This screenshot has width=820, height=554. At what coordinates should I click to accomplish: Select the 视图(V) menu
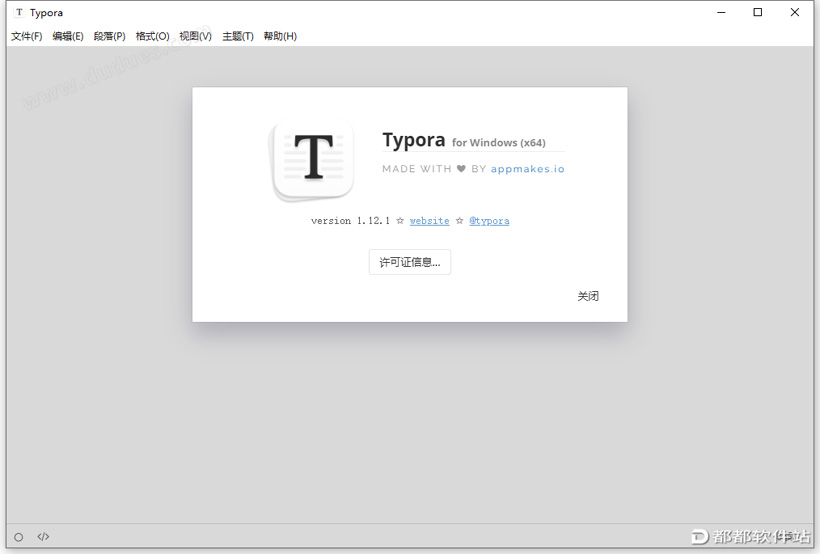(196, 36)
